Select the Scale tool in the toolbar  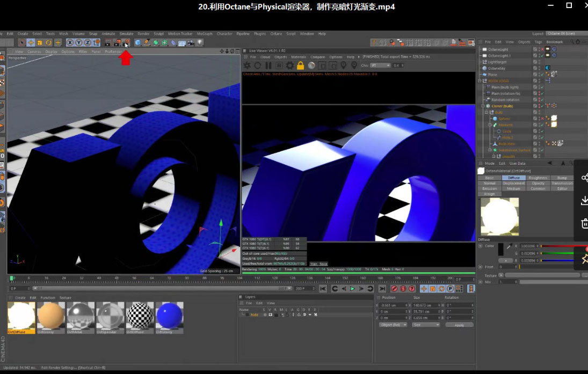point(40,43)
